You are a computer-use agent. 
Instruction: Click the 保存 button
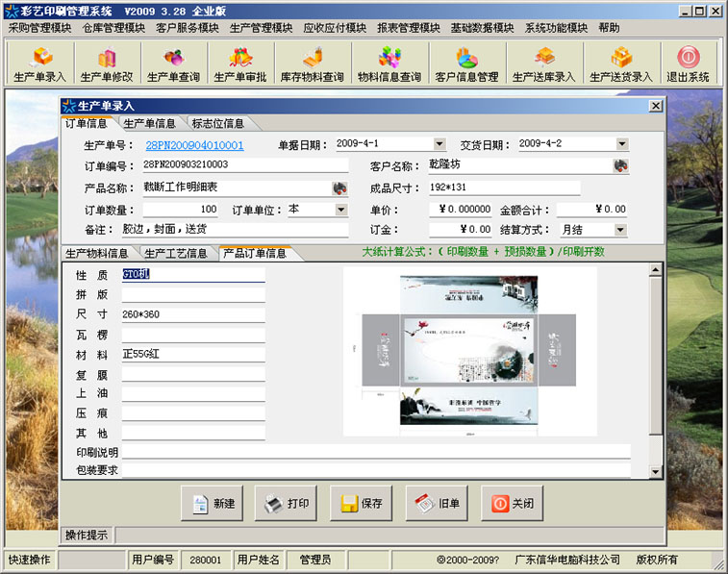click(362, 504)
